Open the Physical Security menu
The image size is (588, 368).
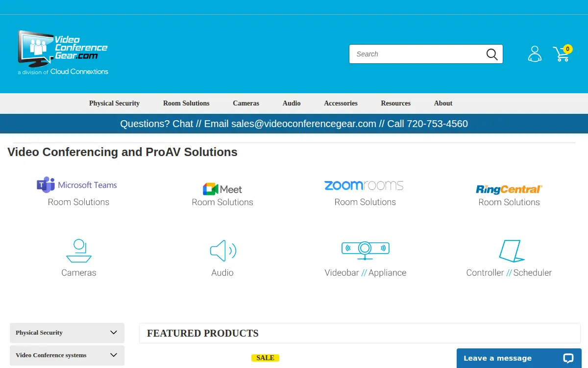click(x=114, y=104)
